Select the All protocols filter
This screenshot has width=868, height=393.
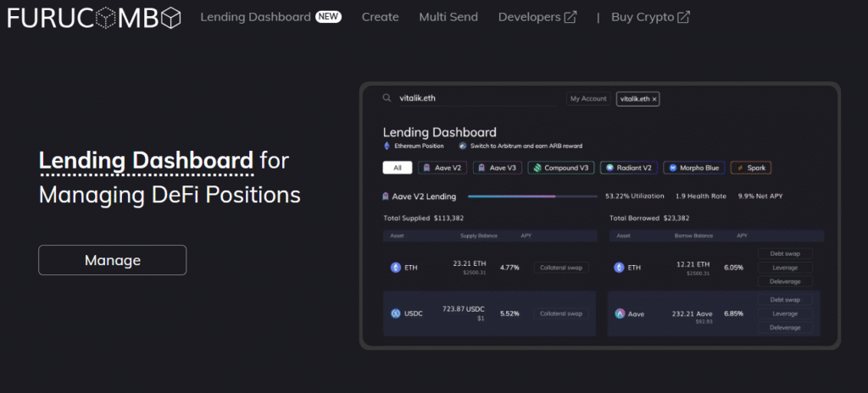click(x=397, y=168)
